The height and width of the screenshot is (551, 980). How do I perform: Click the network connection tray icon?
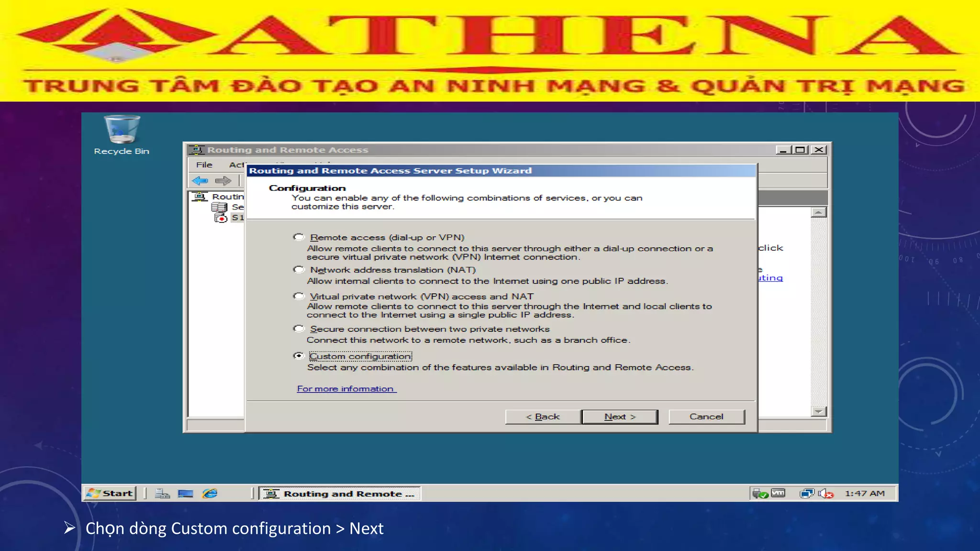coord(806,493)
